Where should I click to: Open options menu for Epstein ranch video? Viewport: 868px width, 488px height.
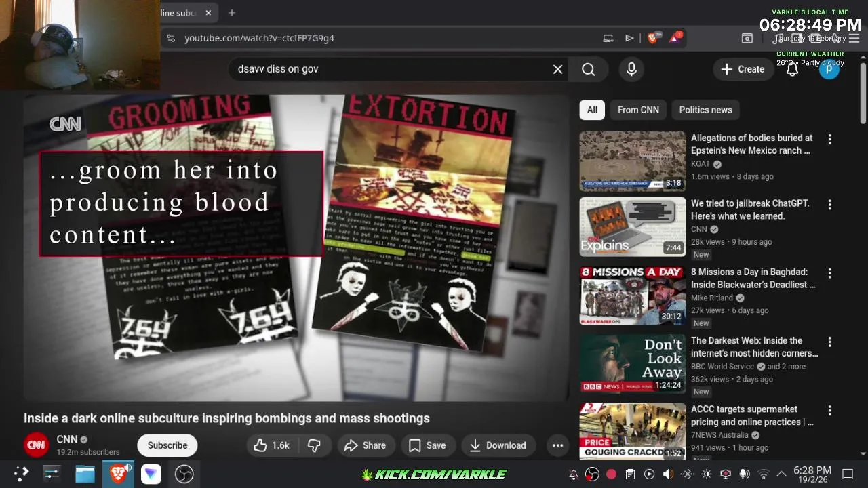[829, 139]
